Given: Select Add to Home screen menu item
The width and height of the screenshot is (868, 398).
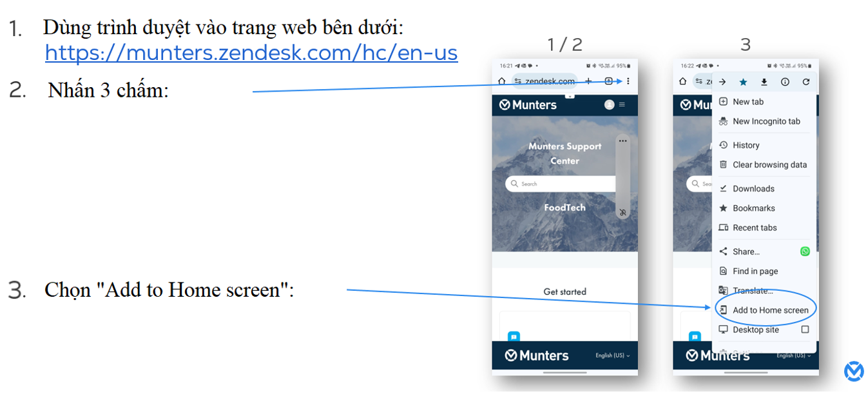Looking at the screenshot, I should point(770,310).
